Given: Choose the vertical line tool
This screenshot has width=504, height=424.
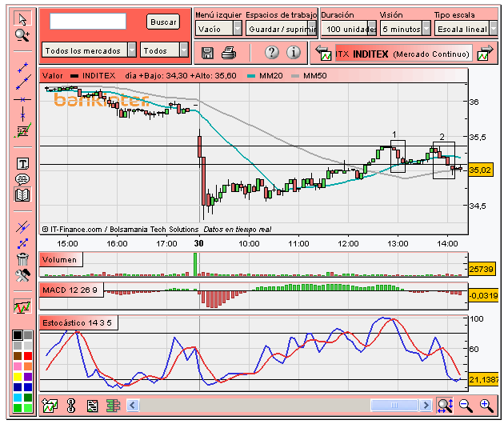Looking at the screenshot, I should pyautogui.click(x=22, y=114).
